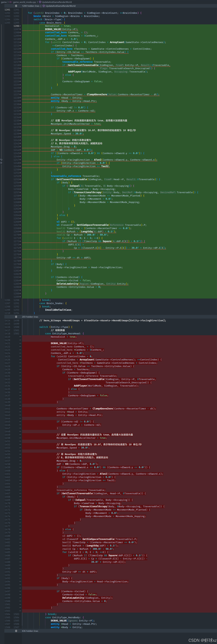The image size is (217, 644).
Task: Open the 'game' folder breadcrumb
Action: click(x=4, y=2)
